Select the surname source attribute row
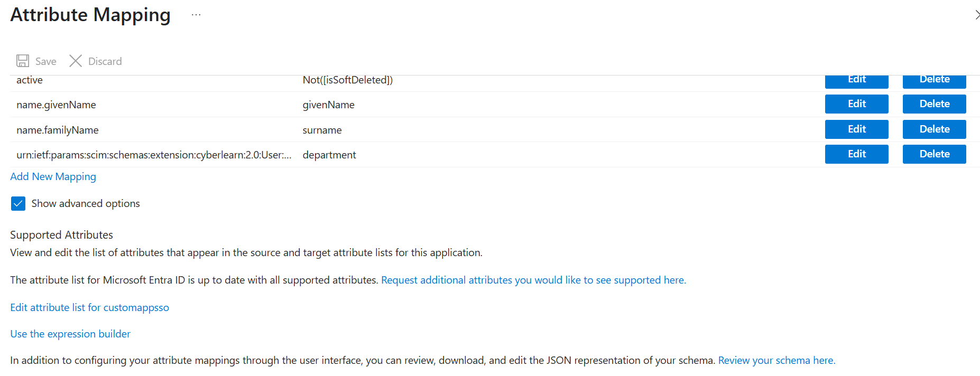The image size is (980, 376). [x=495, y=129]
